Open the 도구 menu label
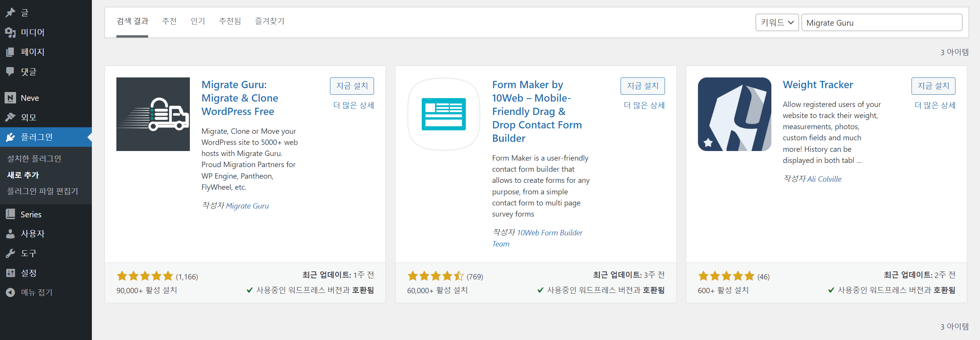 28,253
